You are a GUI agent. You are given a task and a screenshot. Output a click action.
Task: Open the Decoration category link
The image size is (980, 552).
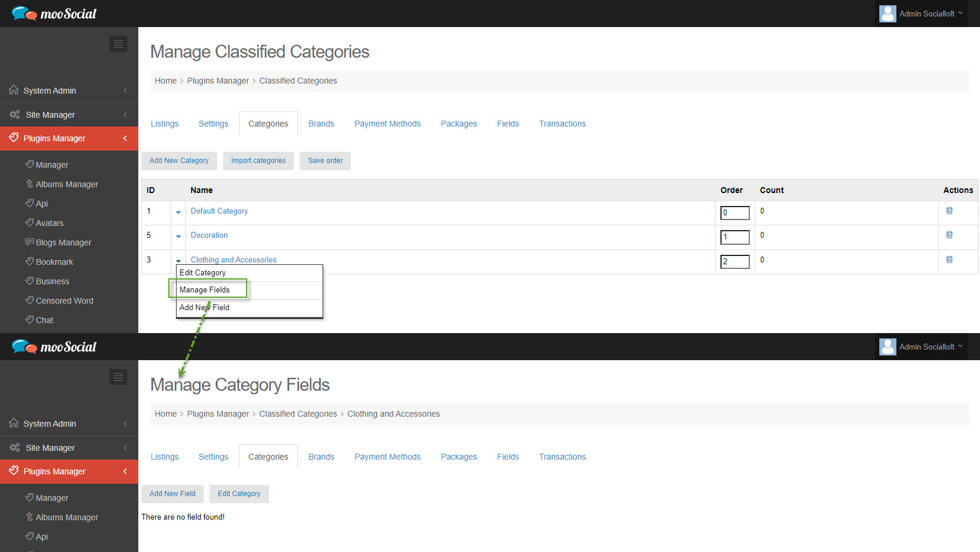coord(209,235)
